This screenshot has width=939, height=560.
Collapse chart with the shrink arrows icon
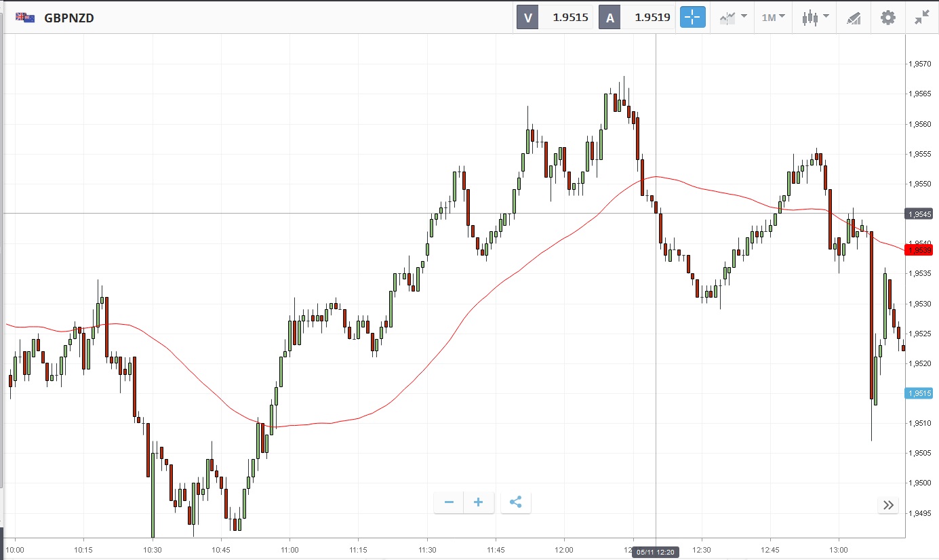(x=921, y=18)
